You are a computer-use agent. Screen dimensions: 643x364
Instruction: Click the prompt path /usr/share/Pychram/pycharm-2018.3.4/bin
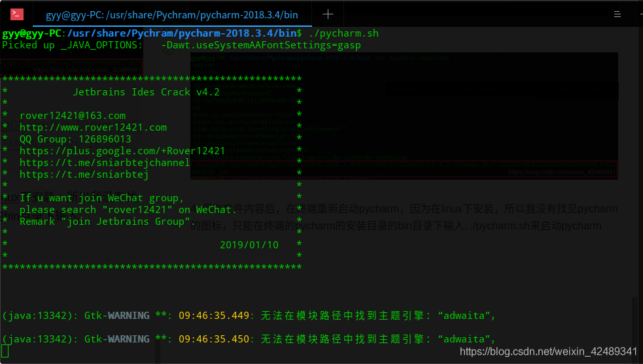[x=182, y=33]
